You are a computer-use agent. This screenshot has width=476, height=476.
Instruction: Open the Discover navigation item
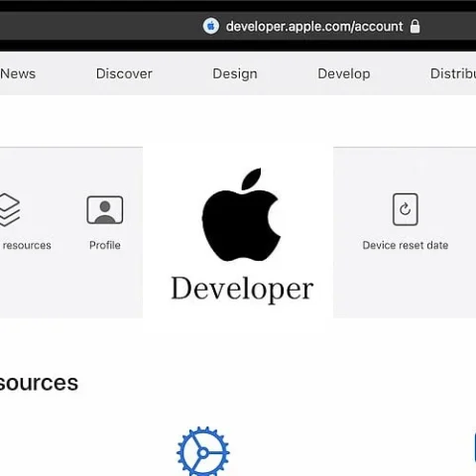(124, 73)
